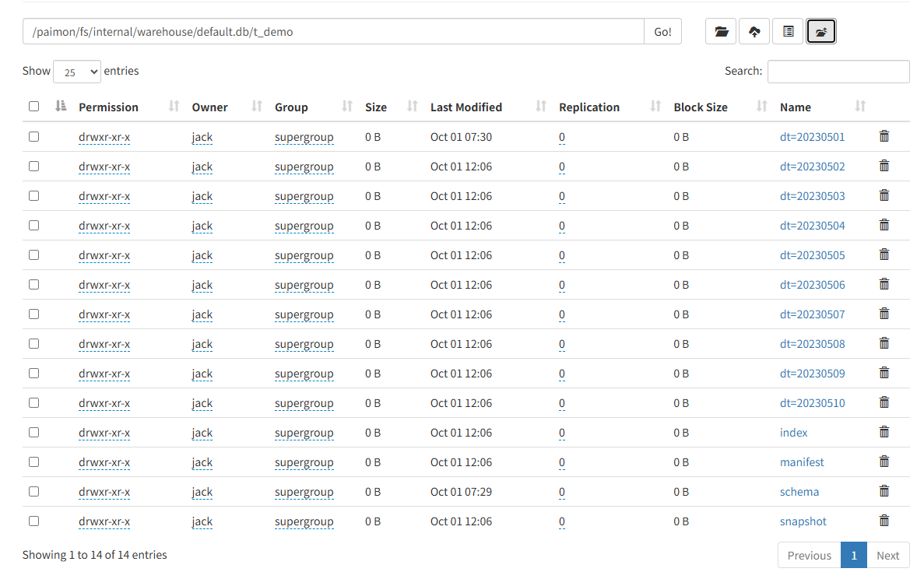Click trash icon next to dt=20230506
Screen dimensions: 924x572
tap(884, 284)
